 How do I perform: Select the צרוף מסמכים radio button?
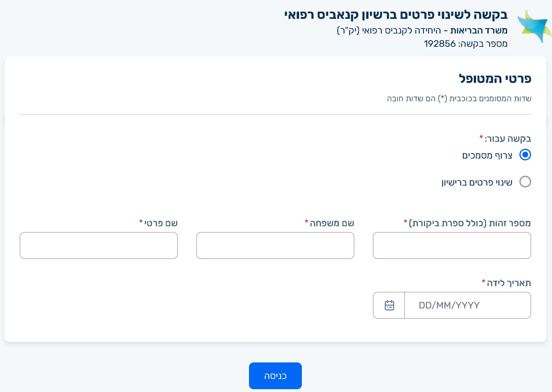(525, 155)
